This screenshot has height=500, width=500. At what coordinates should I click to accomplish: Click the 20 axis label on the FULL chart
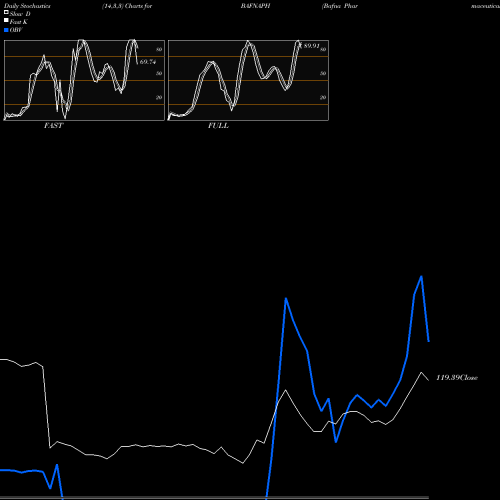pos(323,97)
